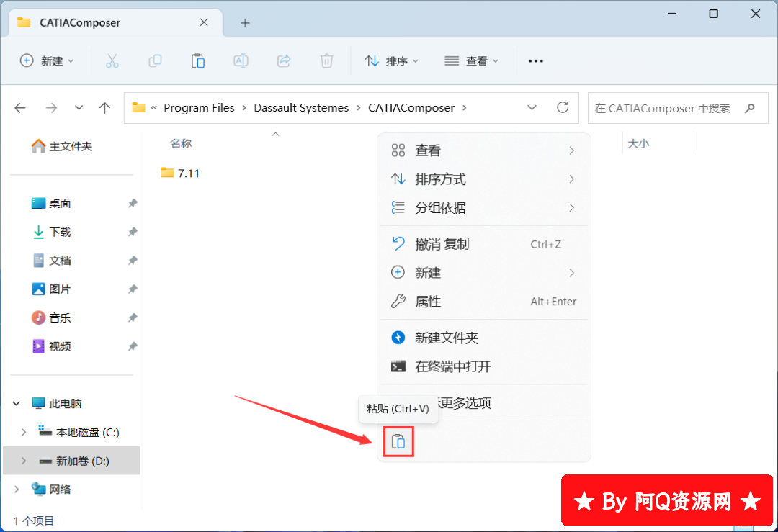778x532 pixels.
Task: Click CATIAComposer breadcrumb
Action: [x=411, y=107]
